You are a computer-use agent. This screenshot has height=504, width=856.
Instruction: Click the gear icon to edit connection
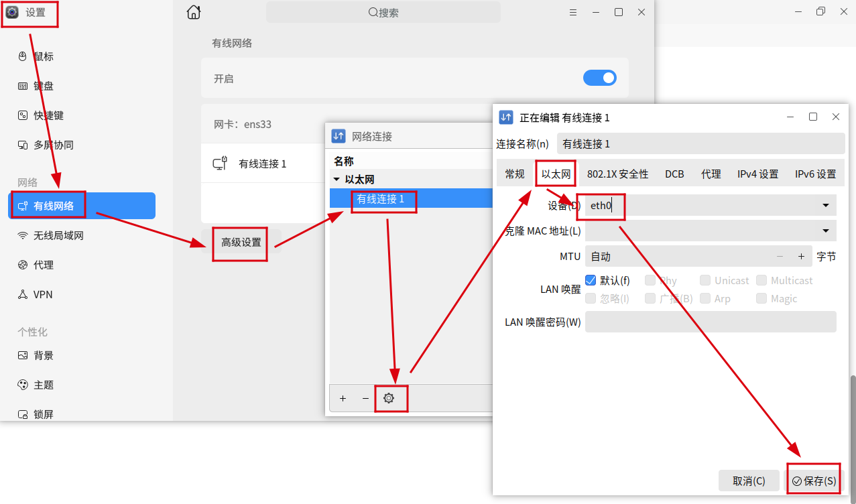[389, 398]
